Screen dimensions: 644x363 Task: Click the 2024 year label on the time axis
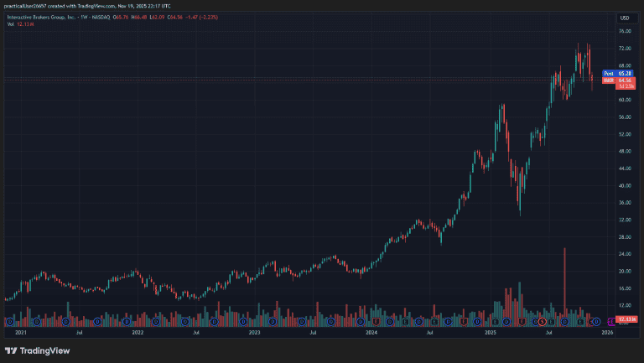coord(371,333)
